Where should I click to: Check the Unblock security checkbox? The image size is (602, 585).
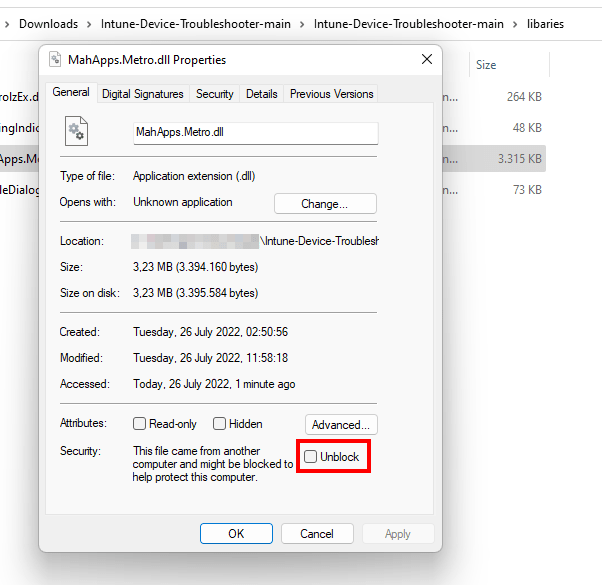click(x=311, y=457)
